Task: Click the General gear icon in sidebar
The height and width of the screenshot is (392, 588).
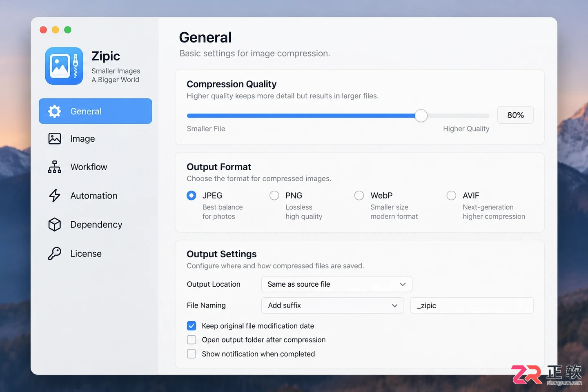Action: click(x=54, y=111)
